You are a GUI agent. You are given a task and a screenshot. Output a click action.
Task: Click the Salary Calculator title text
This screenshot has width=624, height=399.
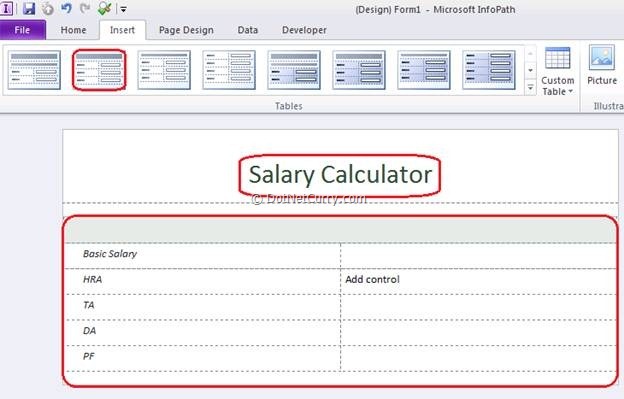tap(340, 175)
